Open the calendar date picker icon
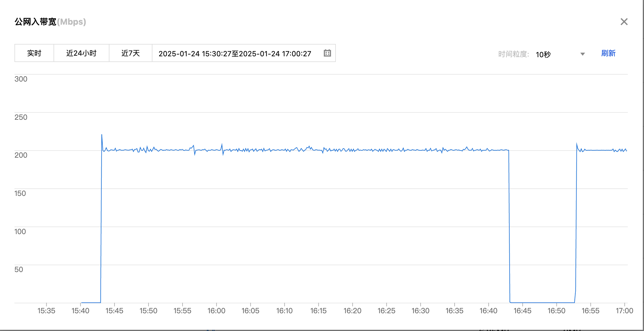Screen dimensions: 644x331 click(x=327, y=53)
